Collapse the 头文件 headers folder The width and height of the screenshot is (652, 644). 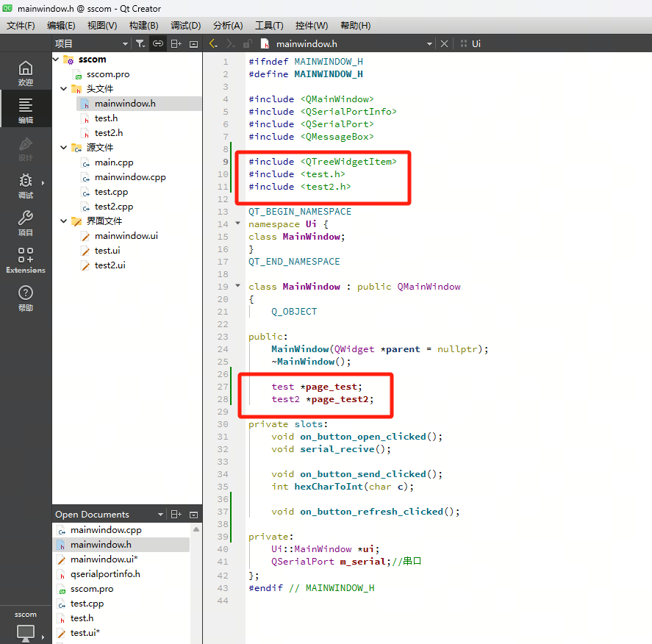pyautogui.click(x=64, y=88)
